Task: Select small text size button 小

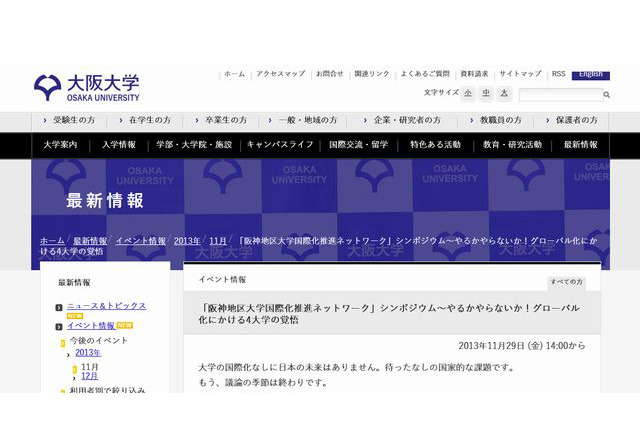Action: pyautogui.click(x=468, y=93)
